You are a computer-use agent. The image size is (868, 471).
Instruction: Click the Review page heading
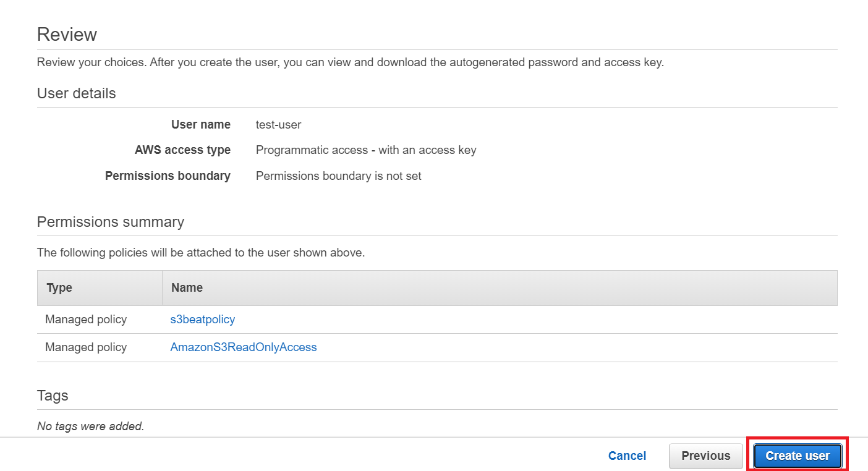coord(67,35)
